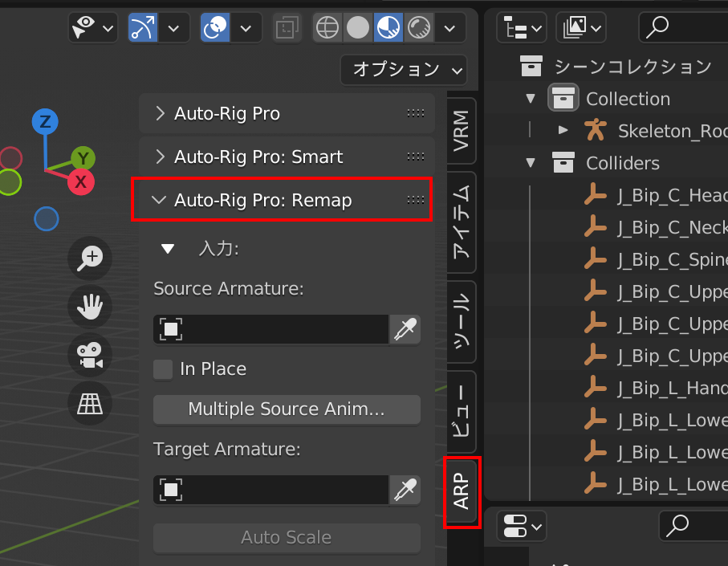Open the ビュー sidebar tab
The width and height of the screenshot is (728, 566).
461,411
